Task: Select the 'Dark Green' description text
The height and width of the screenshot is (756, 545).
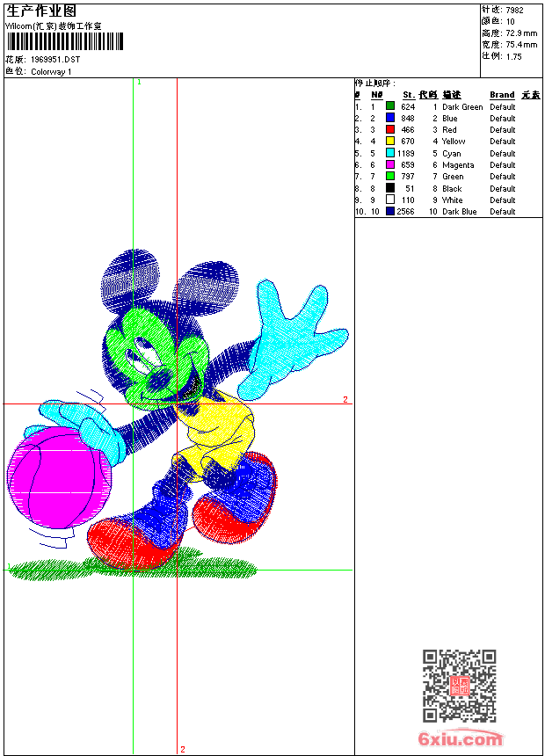Action: pos(462,107)
